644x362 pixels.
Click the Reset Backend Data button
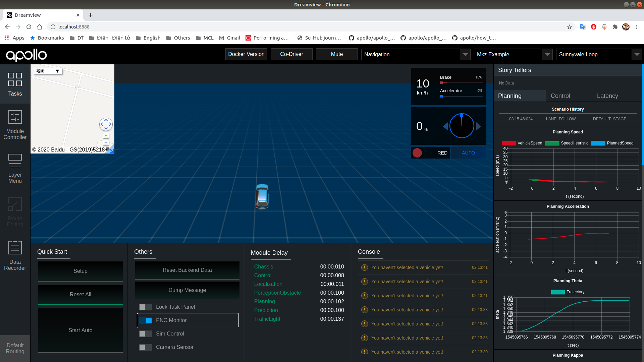pos(187,270)
